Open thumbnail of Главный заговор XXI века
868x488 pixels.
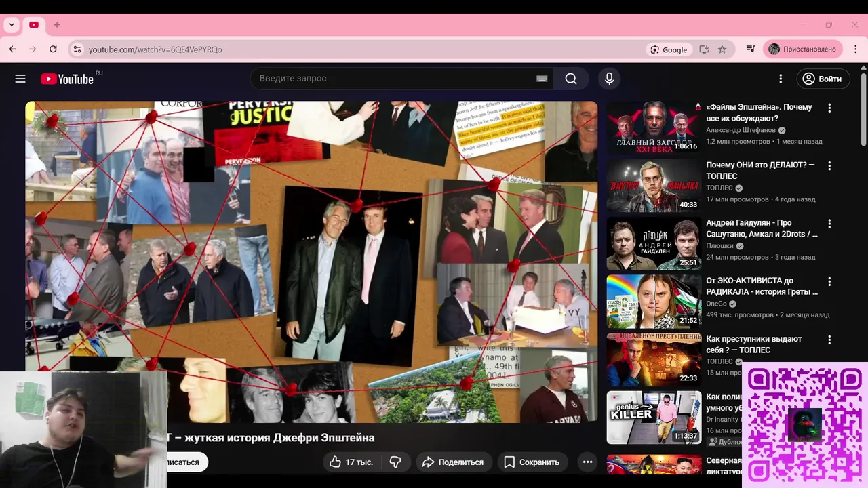[x=654, y=128]
